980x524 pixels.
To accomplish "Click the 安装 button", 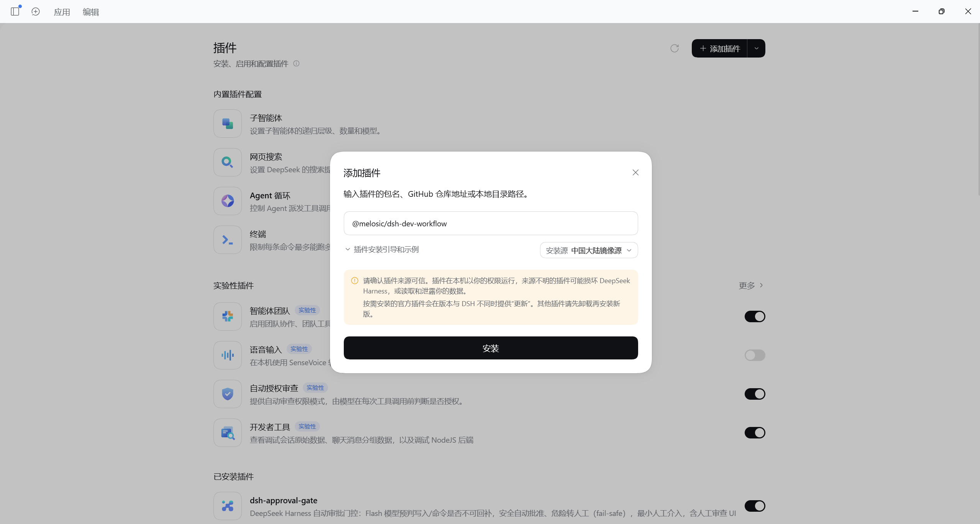I will 491,348.
